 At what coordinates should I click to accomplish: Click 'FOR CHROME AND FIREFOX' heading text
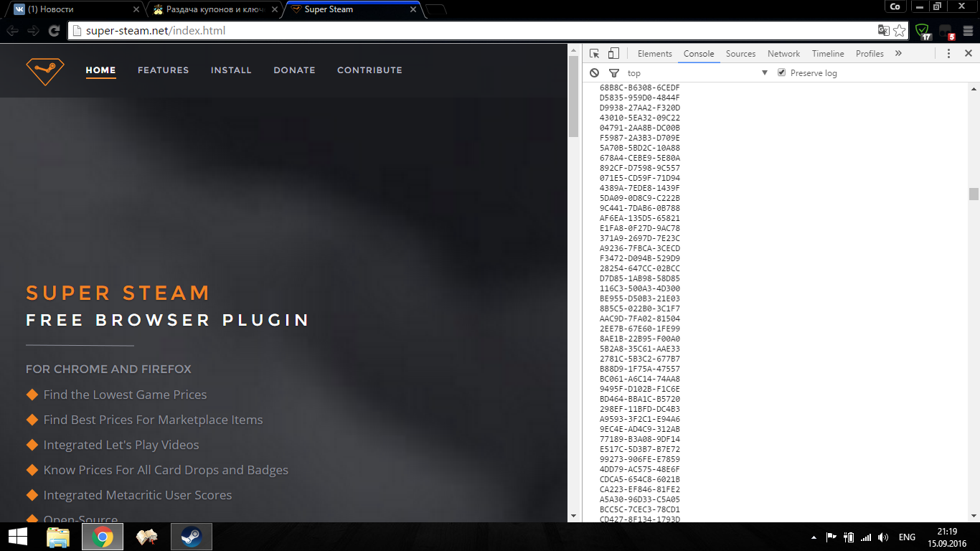[x=108, y=369]
